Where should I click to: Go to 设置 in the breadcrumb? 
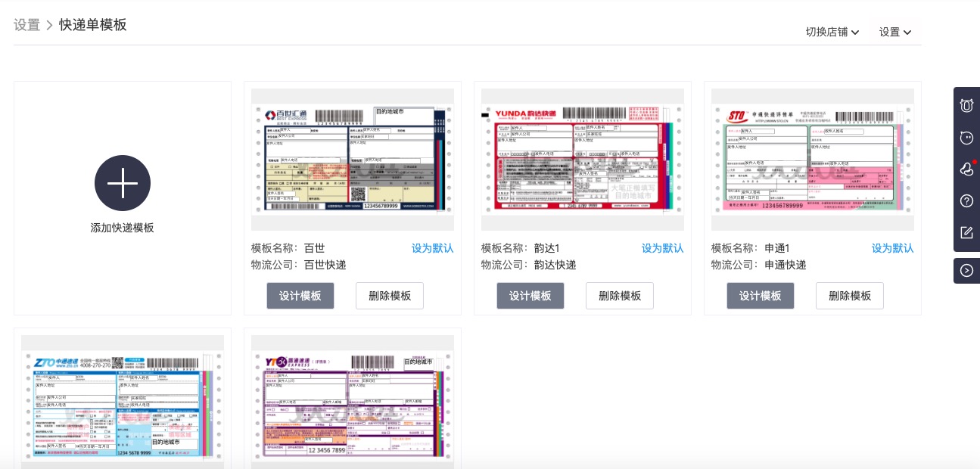click(26, 25)
